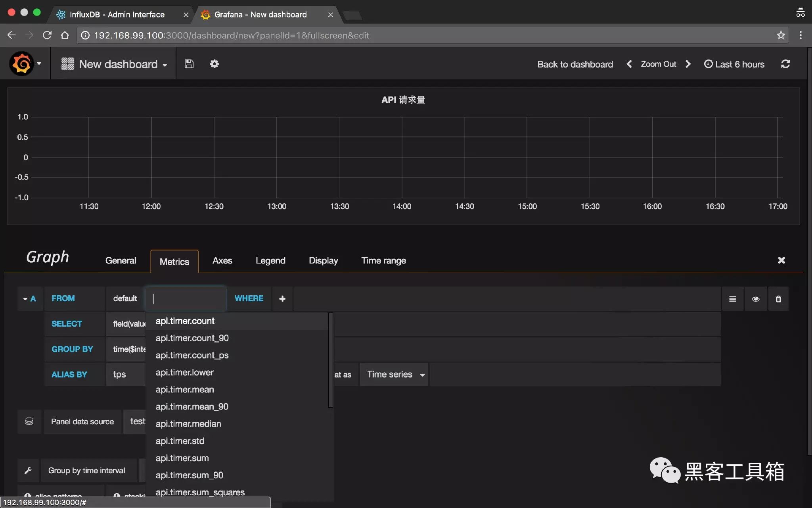Select the Metrics tab in Graph editor
The height and width of the screenshot is (508, 812).
(174, 261)
